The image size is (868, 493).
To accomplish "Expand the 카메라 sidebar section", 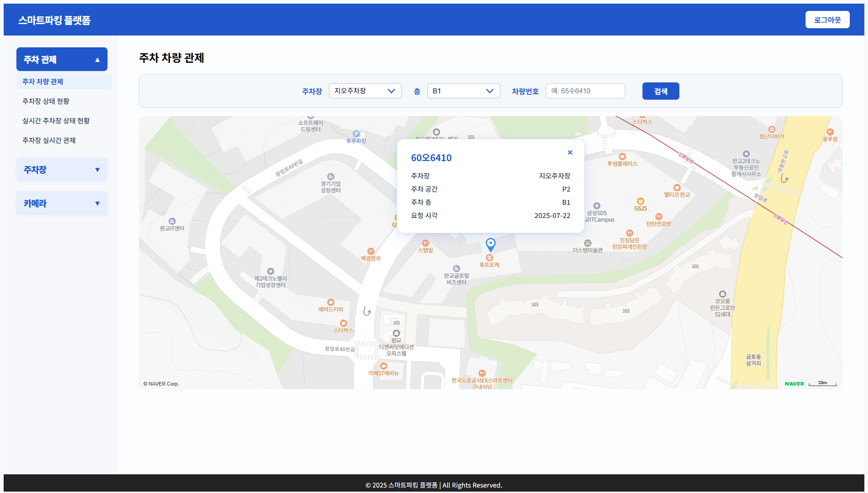I will 62,203.
